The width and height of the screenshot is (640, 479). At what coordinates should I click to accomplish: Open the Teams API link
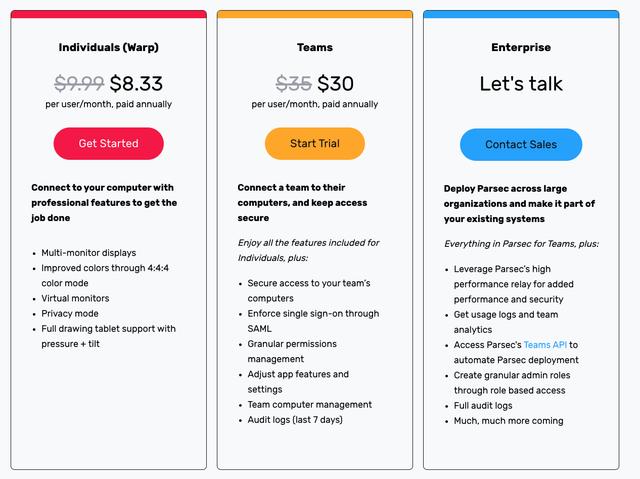point(543,345)
